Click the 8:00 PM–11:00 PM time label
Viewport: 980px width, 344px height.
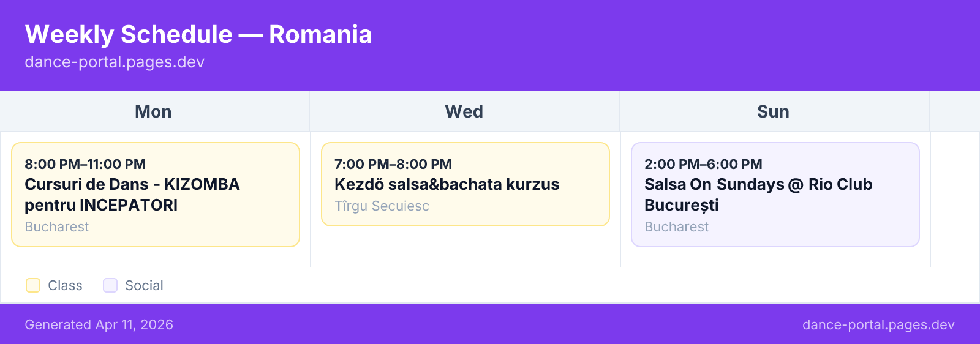tap(85, 164)
